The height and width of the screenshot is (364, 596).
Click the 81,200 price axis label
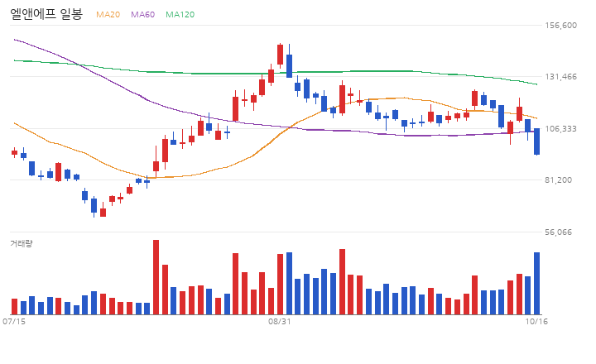(x=558, y=180)
